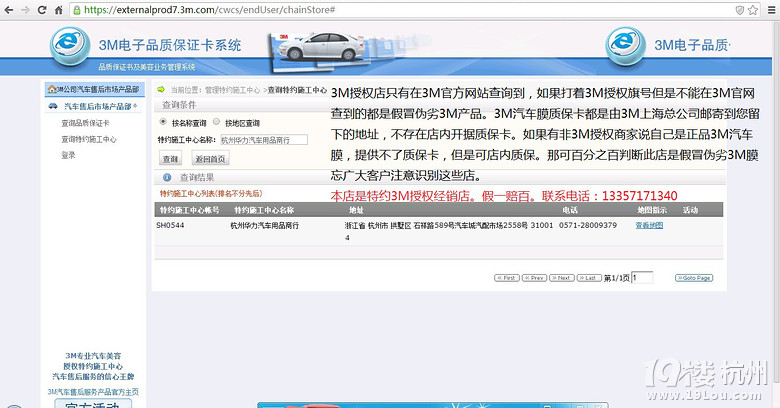
Task: Go to Next page of results
Action: [x=562, y=278]
